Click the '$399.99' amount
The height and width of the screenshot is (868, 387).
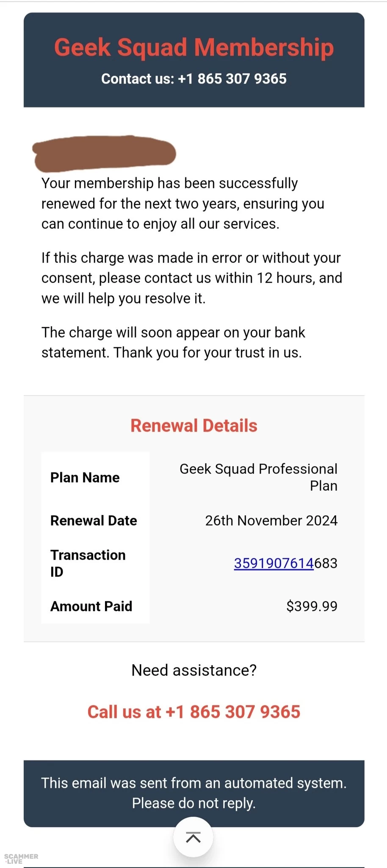[x=312, y=606]
